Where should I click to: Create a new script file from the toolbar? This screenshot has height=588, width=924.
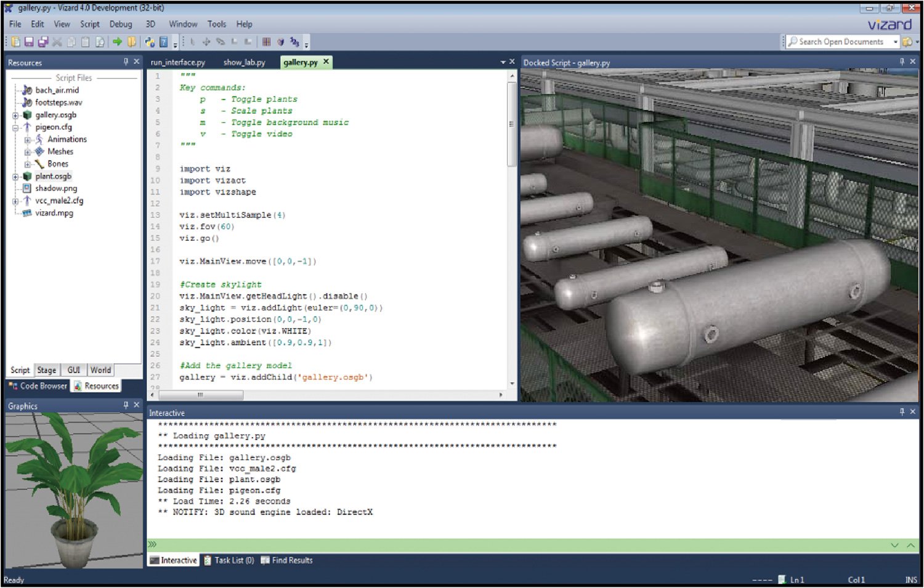pos(15,42)
